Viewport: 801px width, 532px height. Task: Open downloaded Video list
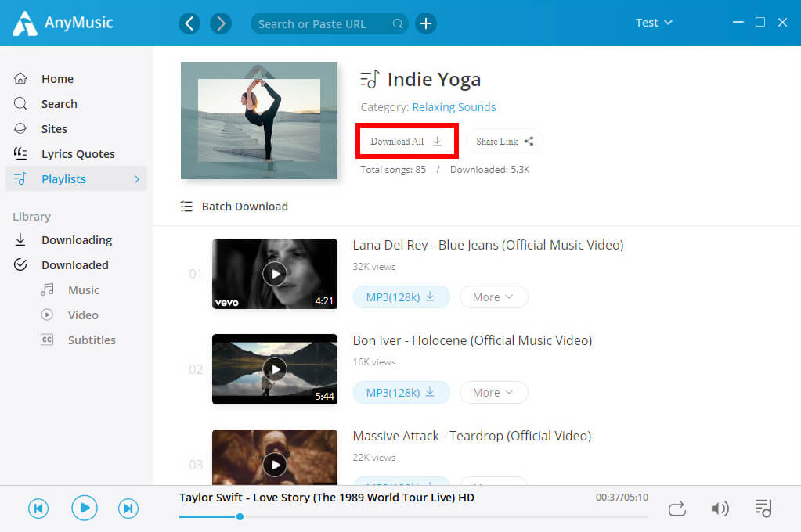(x=83, y=315)
